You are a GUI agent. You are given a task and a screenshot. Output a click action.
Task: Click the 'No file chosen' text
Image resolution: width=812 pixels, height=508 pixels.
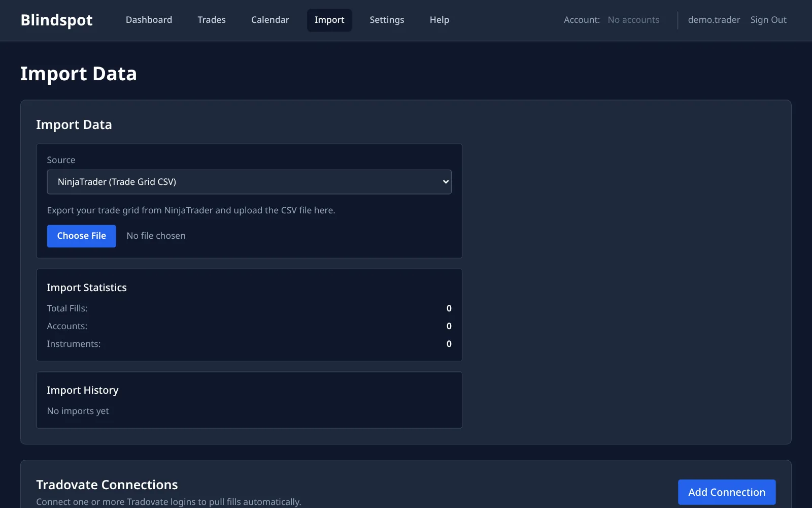[156, 236]
